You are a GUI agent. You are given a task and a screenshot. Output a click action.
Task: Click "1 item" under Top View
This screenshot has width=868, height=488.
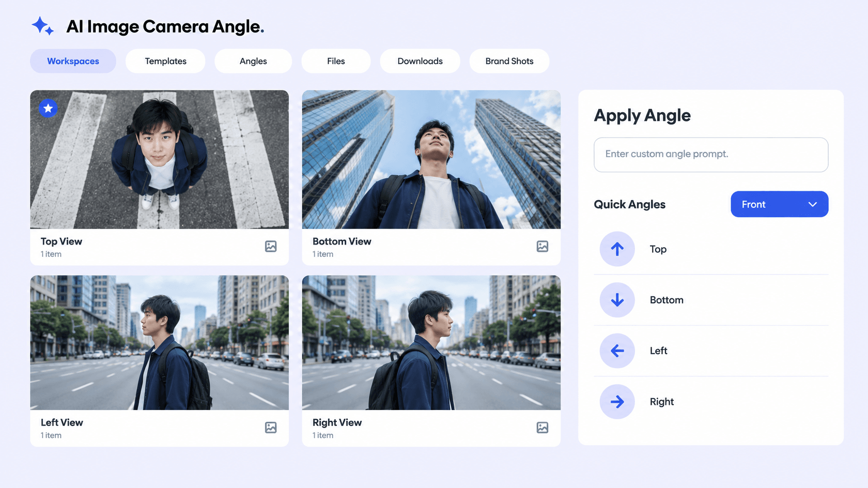click(51, 254)
